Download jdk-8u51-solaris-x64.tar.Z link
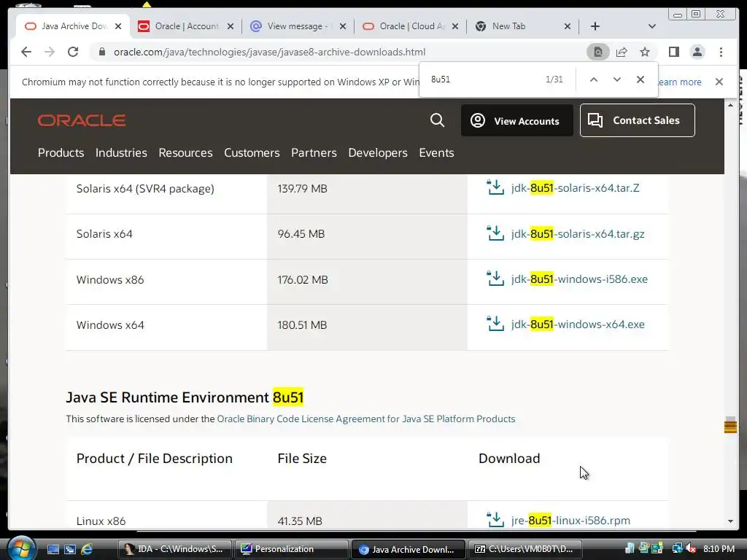The image size is (747, 560). [575, 188]
